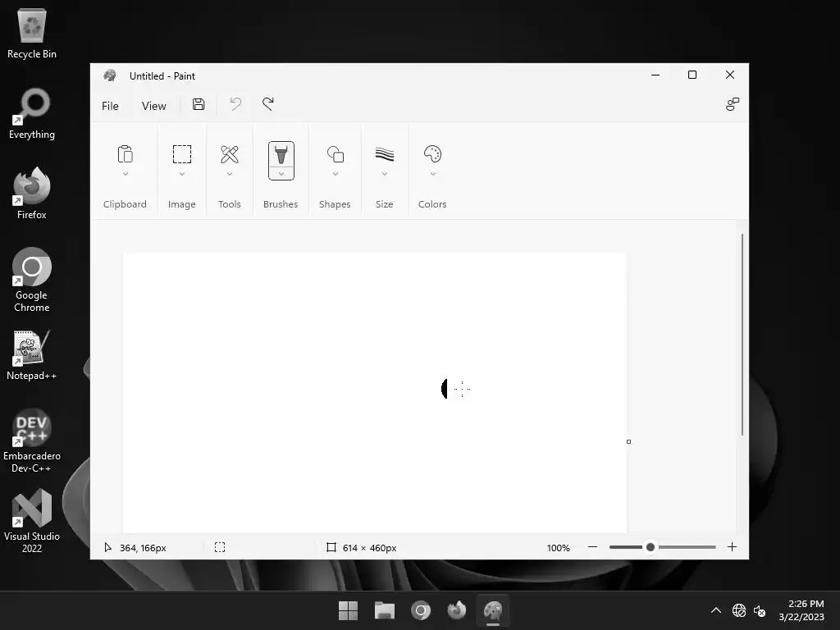Click the Undo arrow icon

point(235,104)
